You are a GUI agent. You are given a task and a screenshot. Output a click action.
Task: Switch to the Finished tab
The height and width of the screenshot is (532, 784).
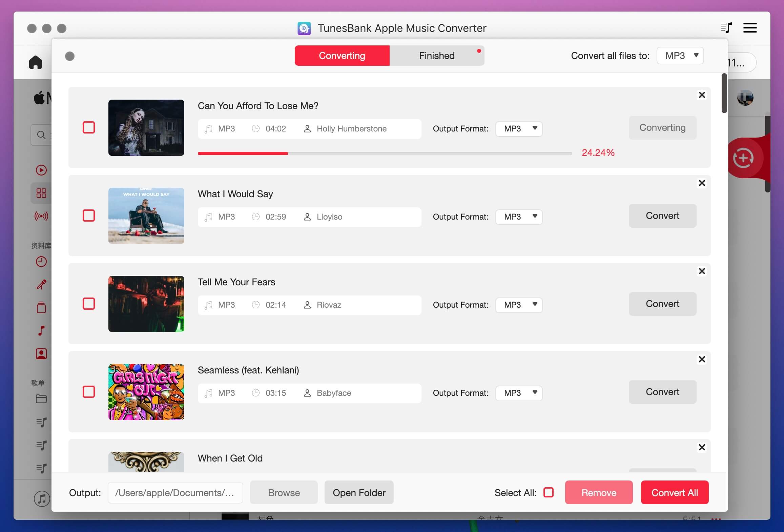coord(437,55)
